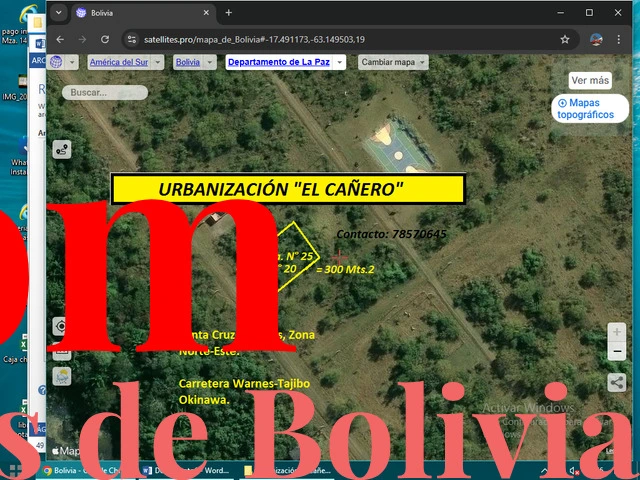
Task: Click the Ver más button
Action: 590,81
